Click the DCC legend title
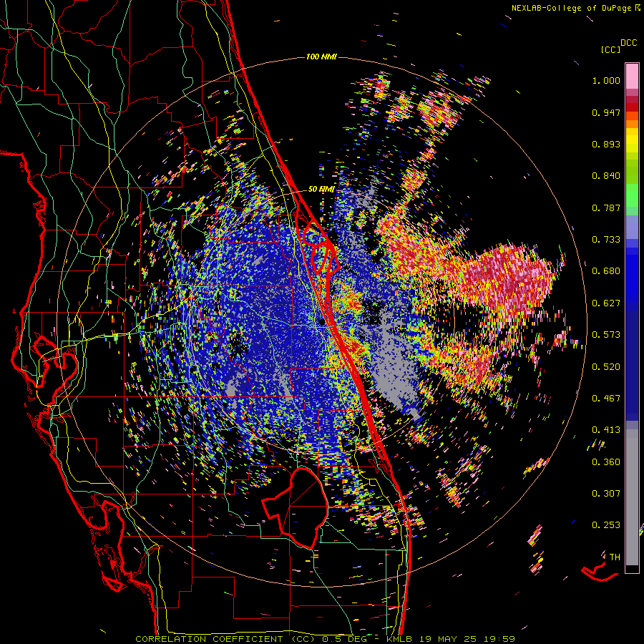Image resolution: width=644 pixels, height=644 pixels. (628, 42)
